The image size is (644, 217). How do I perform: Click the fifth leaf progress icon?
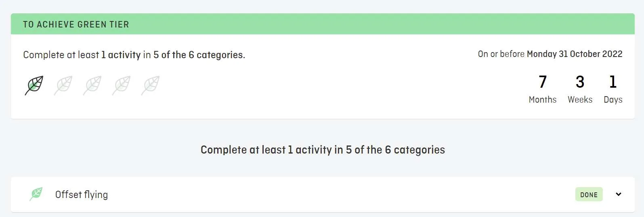(151, 85)
